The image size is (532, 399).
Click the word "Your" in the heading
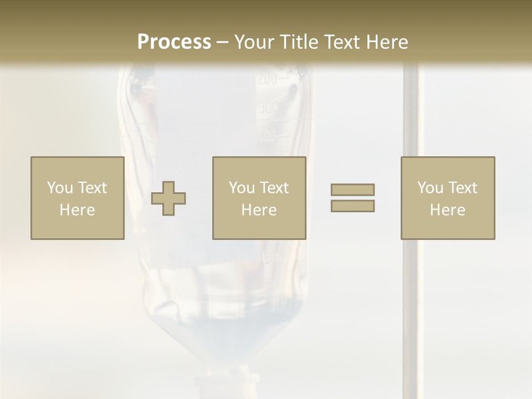(x=254, y=42)
